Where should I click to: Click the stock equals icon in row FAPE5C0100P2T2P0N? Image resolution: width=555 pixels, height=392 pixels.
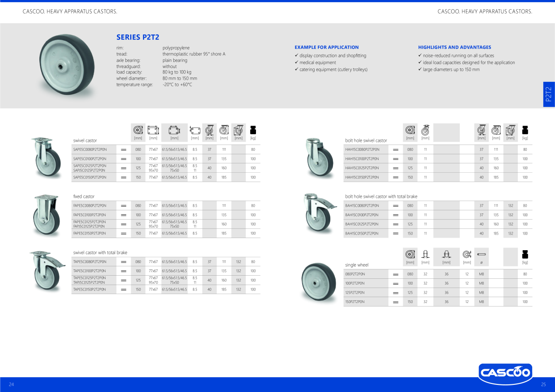(124, 215)
